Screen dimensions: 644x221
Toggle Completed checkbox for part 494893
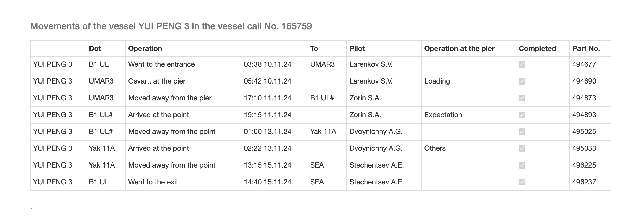(x=522, y=115)
